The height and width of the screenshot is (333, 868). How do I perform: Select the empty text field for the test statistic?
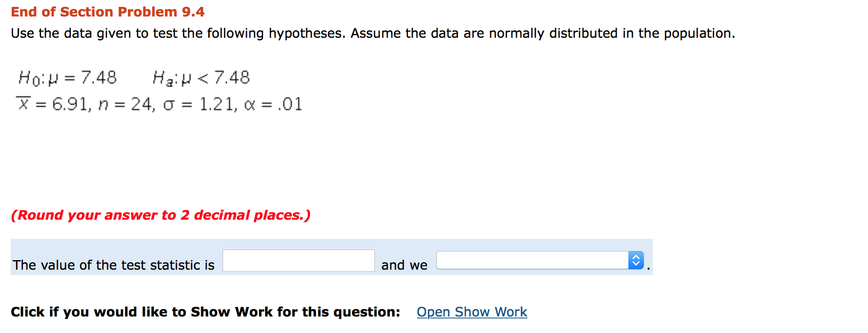pyautogui.click(x=298, y=260)
